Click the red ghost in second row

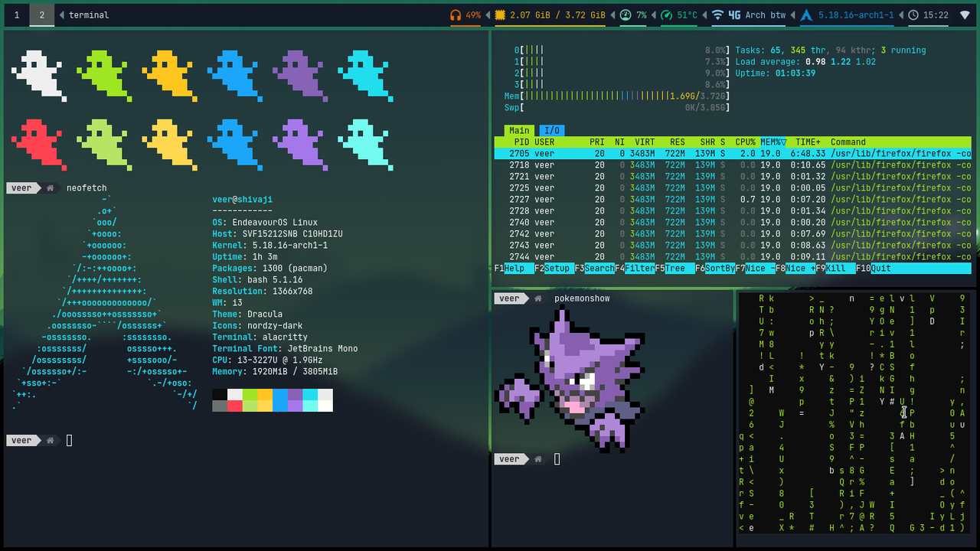pyautogui.click(x=38, y=144)
